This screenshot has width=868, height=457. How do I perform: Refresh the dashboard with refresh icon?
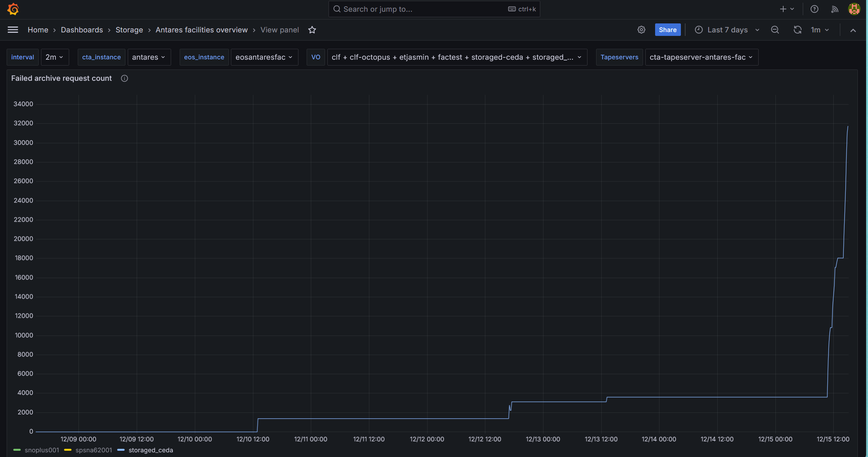click(x=797, y=30)
